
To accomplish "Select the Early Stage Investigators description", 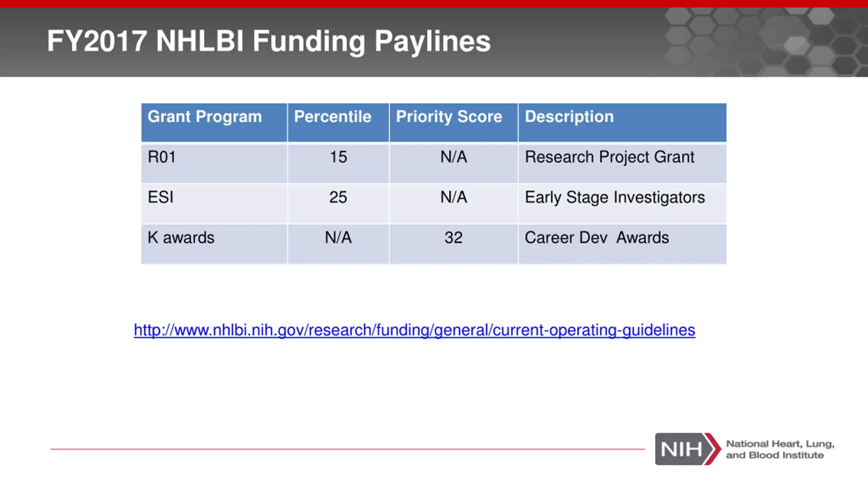I will pos(623,204).
